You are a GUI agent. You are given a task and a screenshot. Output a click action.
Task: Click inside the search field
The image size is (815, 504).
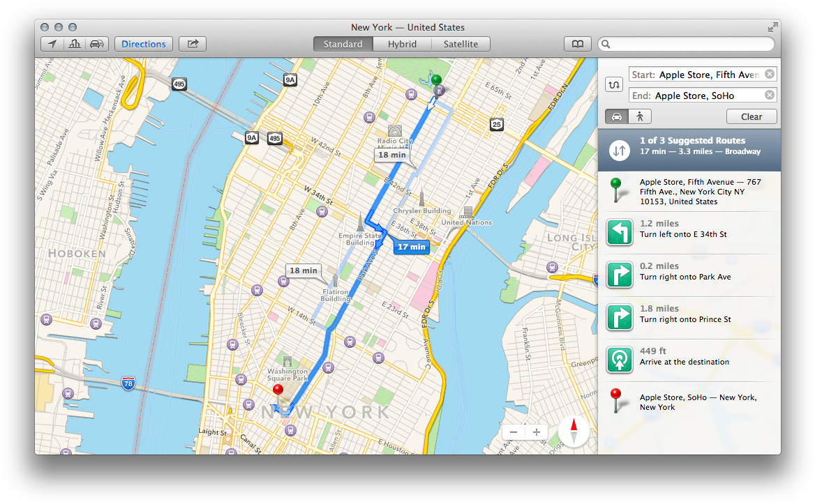point(687,43)
